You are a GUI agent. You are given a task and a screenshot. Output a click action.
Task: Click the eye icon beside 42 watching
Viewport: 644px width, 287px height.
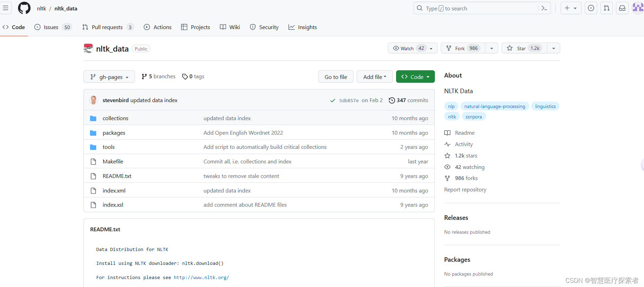(447, 167)
